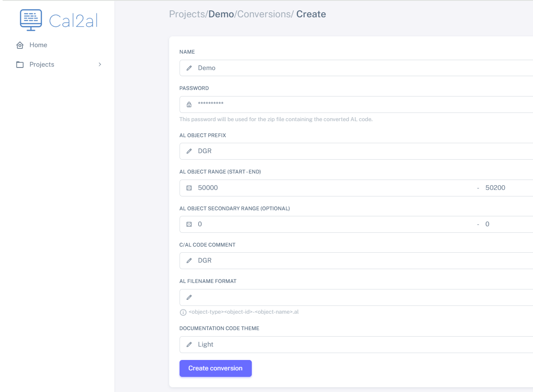533x392 pixels.
Task: Click the Cal2al monitor logo icon
Action: click(31, 20)
